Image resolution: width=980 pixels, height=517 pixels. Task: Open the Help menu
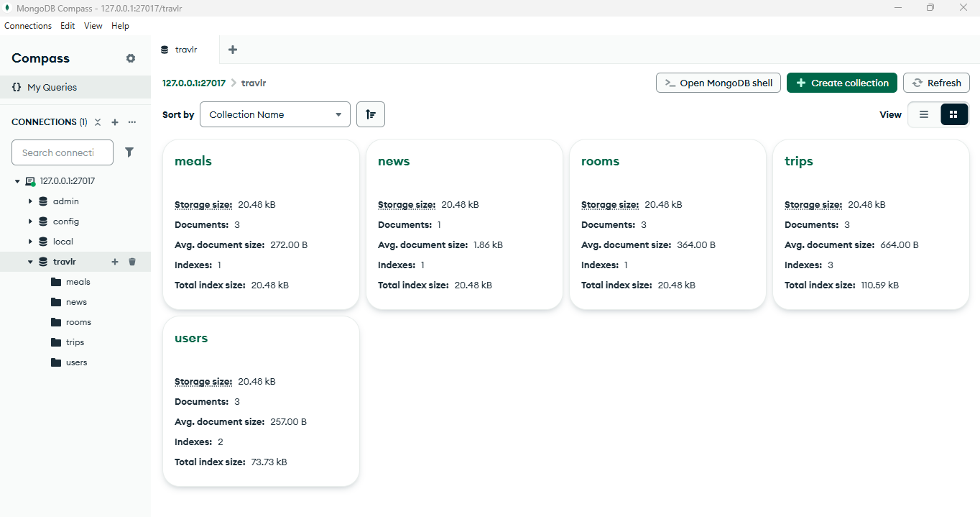click(120, 26)
